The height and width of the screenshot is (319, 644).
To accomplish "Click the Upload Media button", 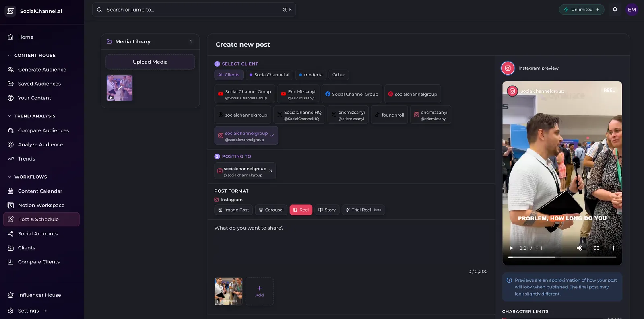I will tap(150, 62).
